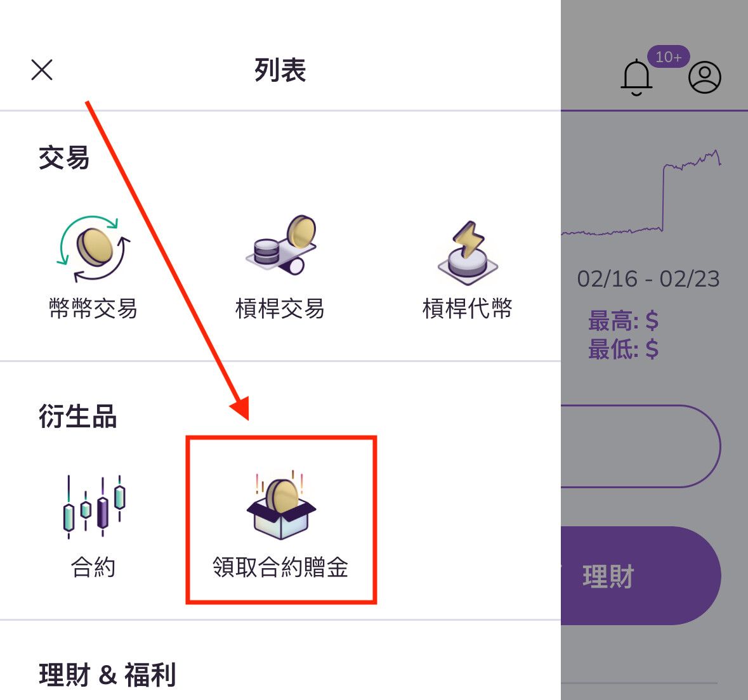Open 合約 futures candlestick icon
This screenshot has width=748, height=700.
[93, 507]
